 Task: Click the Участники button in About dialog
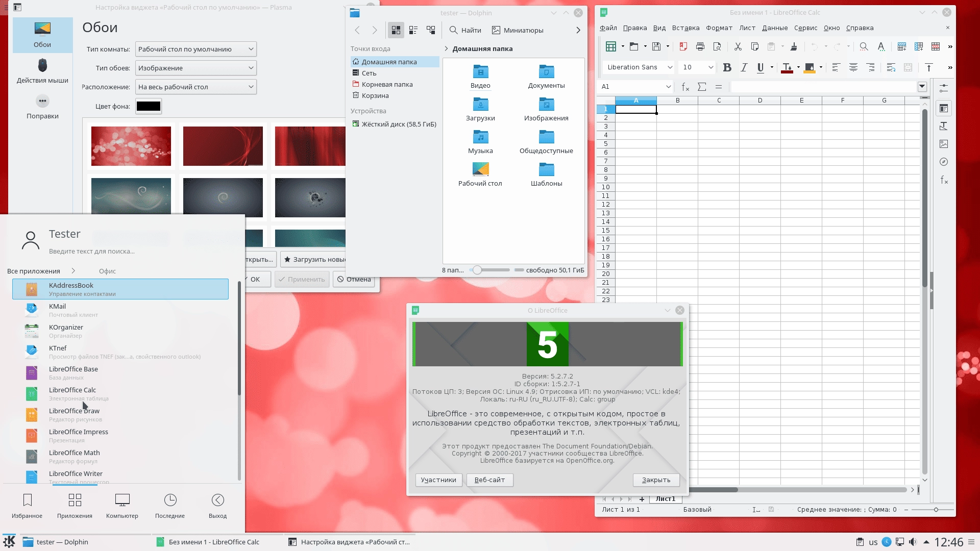click(438, 480)
